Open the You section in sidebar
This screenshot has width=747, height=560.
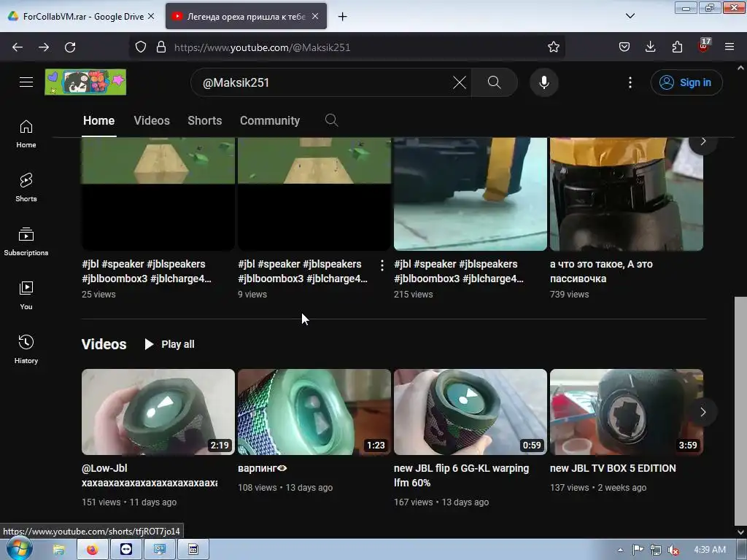point(26,296)
